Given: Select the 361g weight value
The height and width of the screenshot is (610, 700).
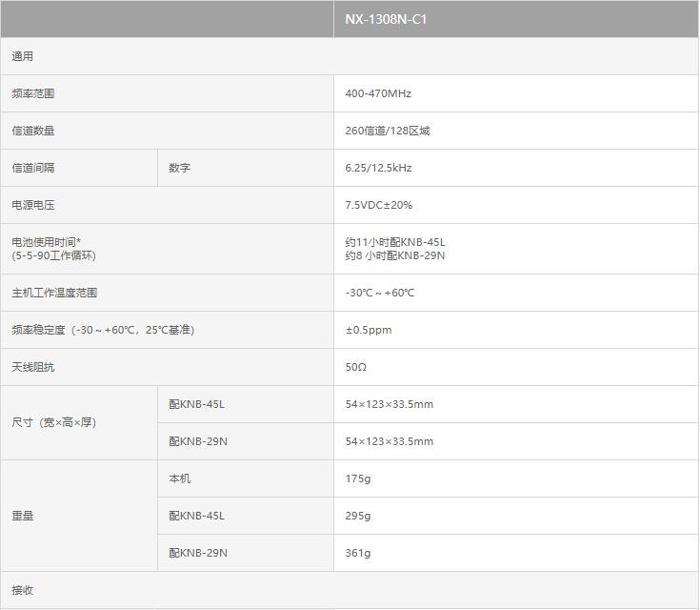Looking at the screenshot, I should point(357,553).
